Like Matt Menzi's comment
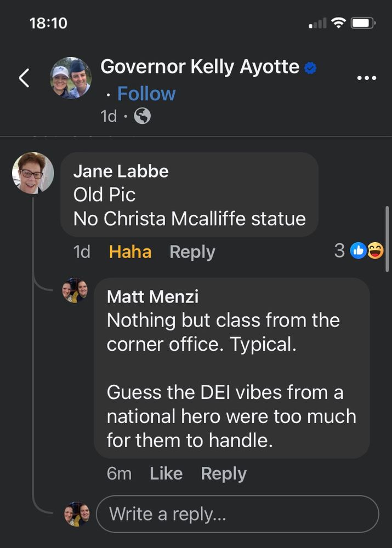392x548 pixels. pyautogui.click(x=166, y=473)
